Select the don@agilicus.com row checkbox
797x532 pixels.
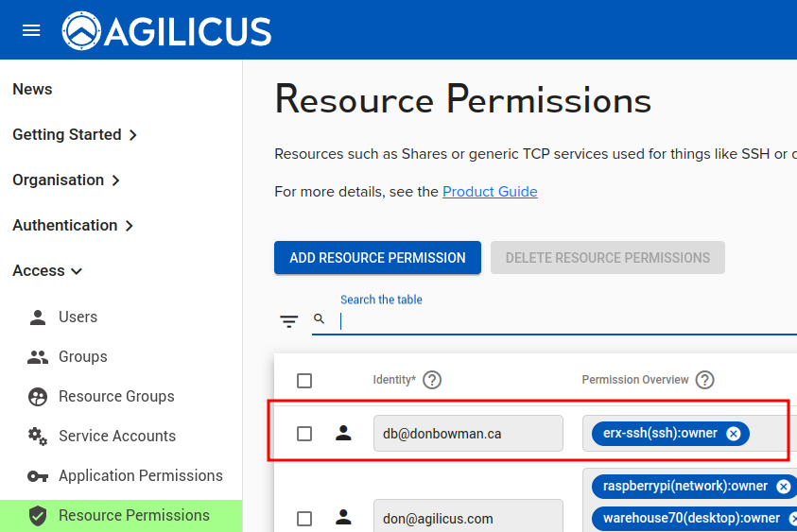tap(304, 519)
